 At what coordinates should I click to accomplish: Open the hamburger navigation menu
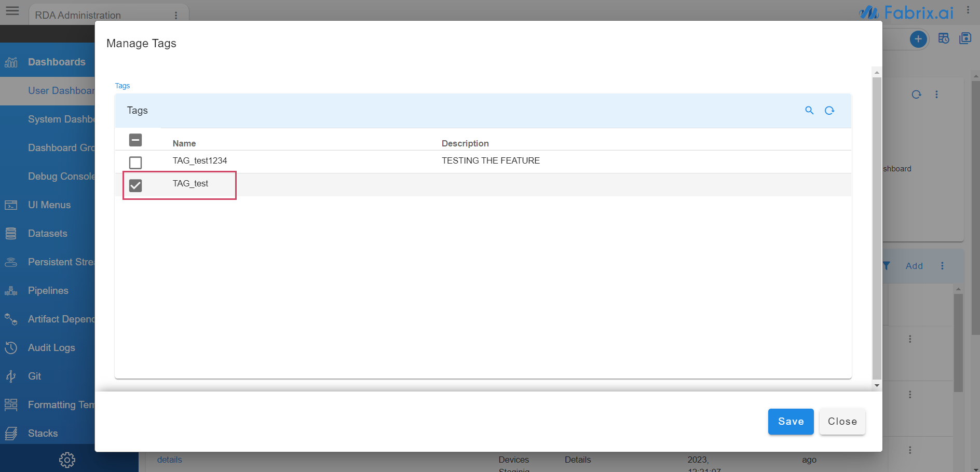(x=12, y=11)
